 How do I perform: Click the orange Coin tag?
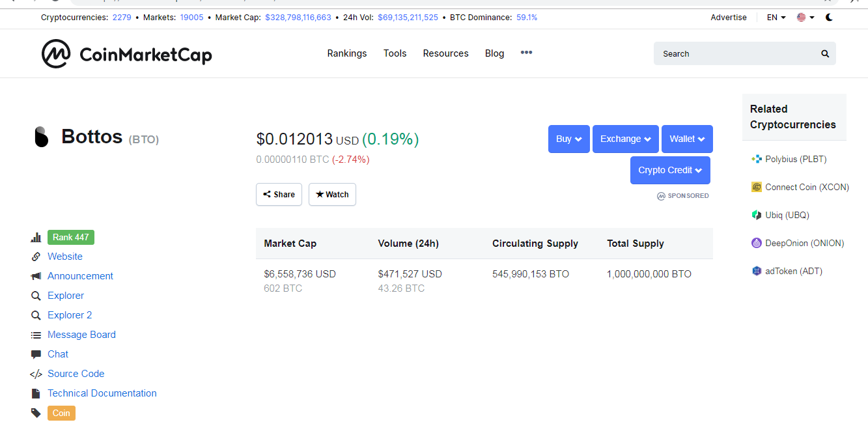pyautogui.click(x=61, y=413)
